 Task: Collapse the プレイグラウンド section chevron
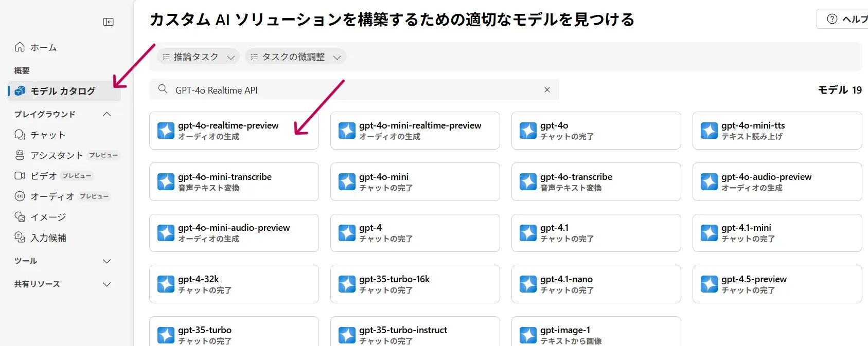pos(107,114)
